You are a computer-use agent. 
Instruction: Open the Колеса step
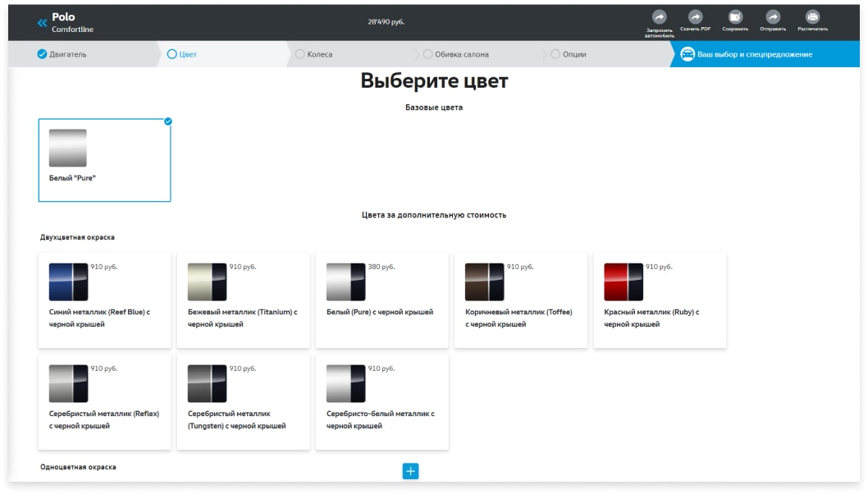(x=314, y=54)
